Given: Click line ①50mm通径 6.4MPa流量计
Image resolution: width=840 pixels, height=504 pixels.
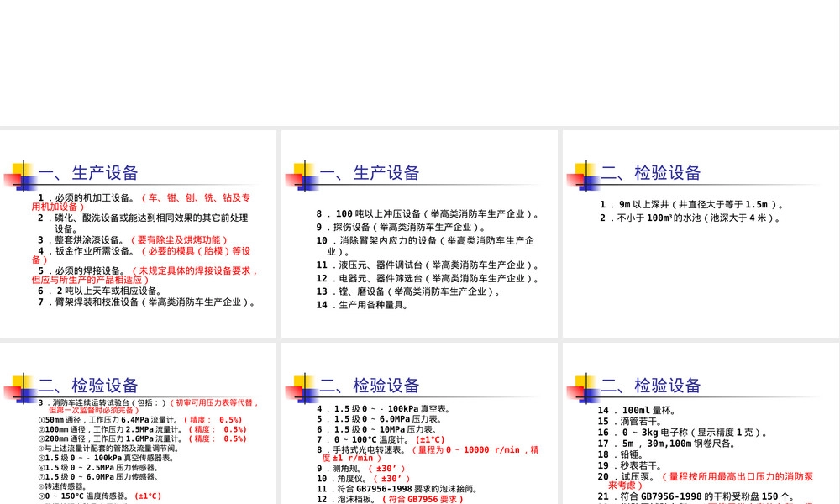Looking at the screenshot, I should pyautogui.click(x=140, y=420).
